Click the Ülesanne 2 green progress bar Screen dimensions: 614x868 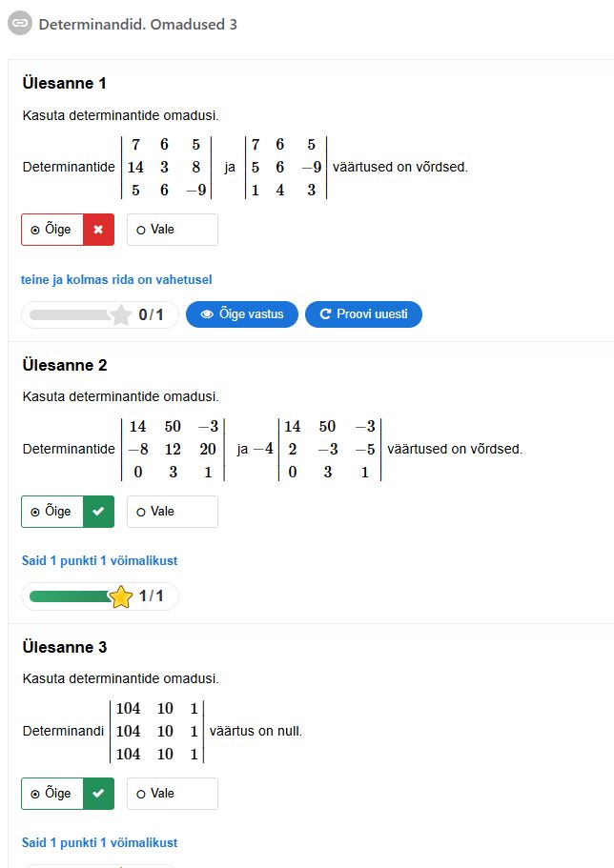pos(69,596)
